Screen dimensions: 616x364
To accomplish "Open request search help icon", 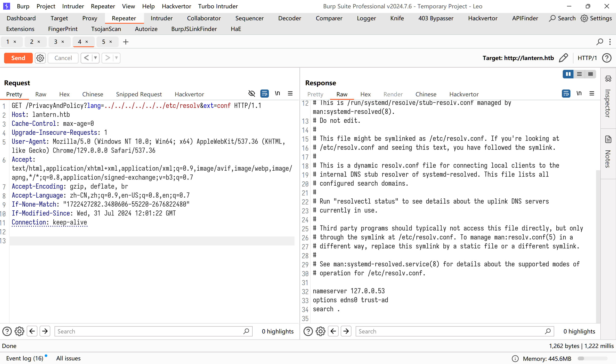I will (x=7, y=331).
